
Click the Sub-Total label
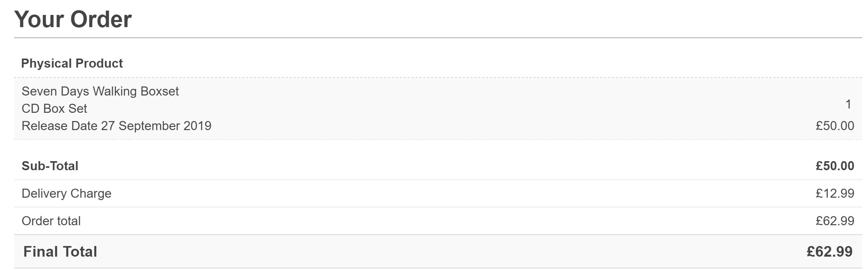[50, 166]
